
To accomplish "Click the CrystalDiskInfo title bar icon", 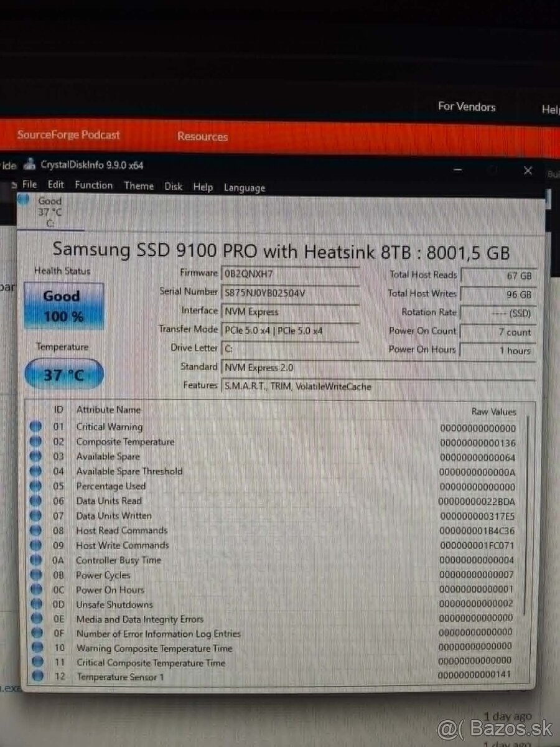I will [29, 165].
